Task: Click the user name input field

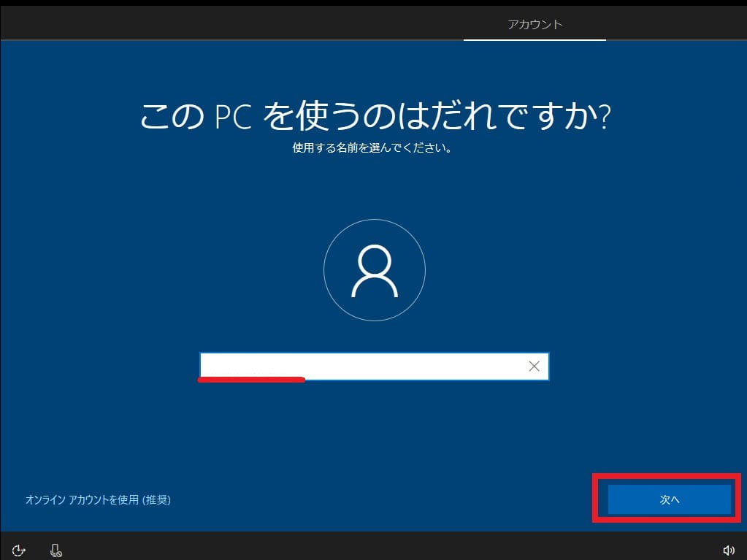Action: coord(374,367)
